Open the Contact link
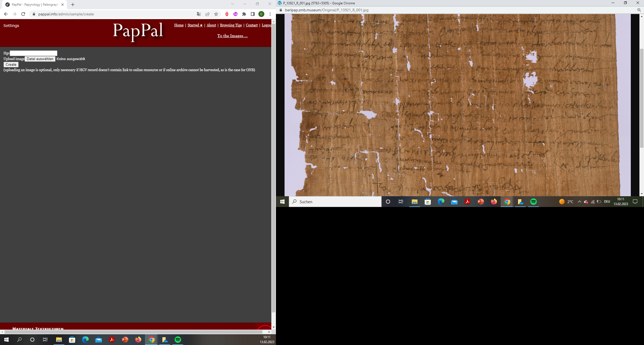Screen dimensions: 644x345 pyautogui.click(x=252, y=25)
